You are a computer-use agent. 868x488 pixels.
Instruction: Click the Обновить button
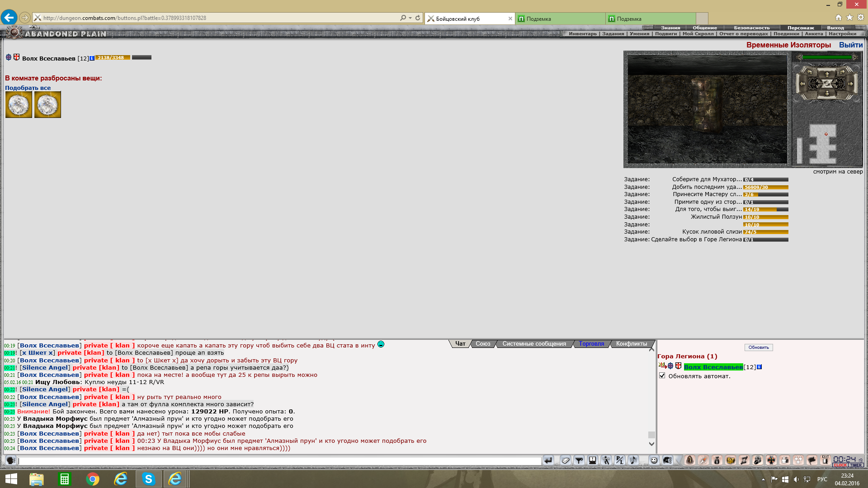(x=758, y=347)
